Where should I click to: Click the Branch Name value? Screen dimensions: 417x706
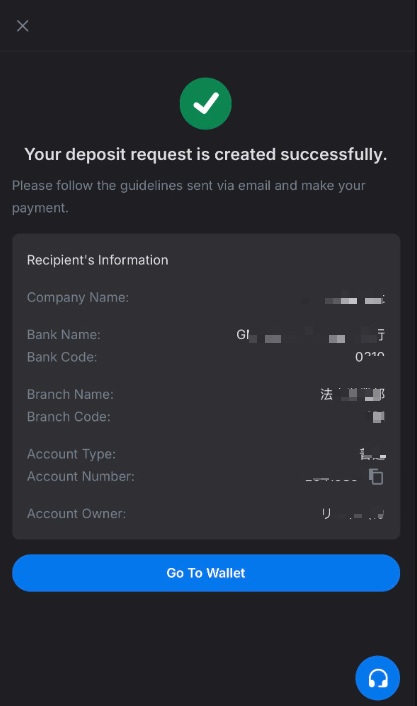click(353, 394)
